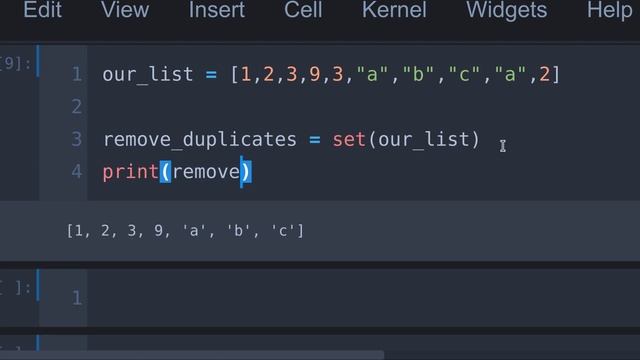Click the In [9] cell prompt

(15, 64)
